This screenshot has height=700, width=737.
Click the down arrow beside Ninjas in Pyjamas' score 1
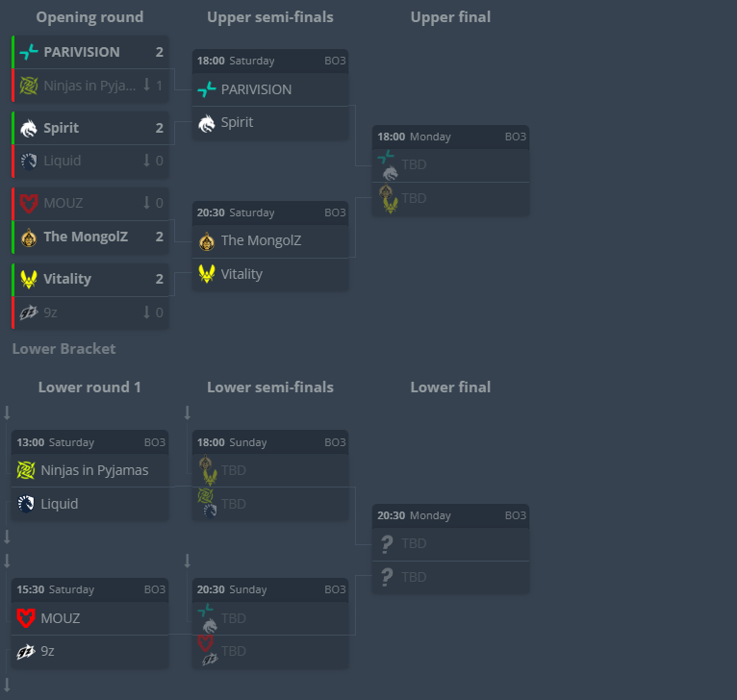click(x=147, y=86)
